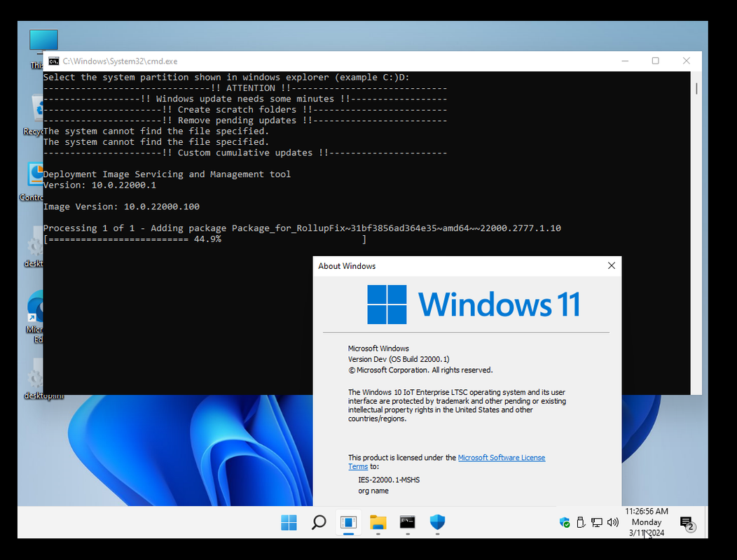Click the '© Microsoft Corporation' copyright text
The height and width of the screenshot is (560, 737).
420,370
